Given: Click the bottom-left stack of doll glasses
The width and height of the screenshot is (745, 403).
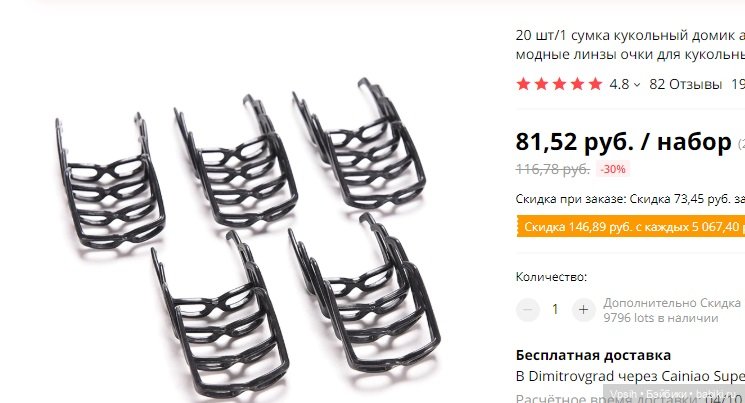Looking at the screenshot, I should click(x=220, y=315).
